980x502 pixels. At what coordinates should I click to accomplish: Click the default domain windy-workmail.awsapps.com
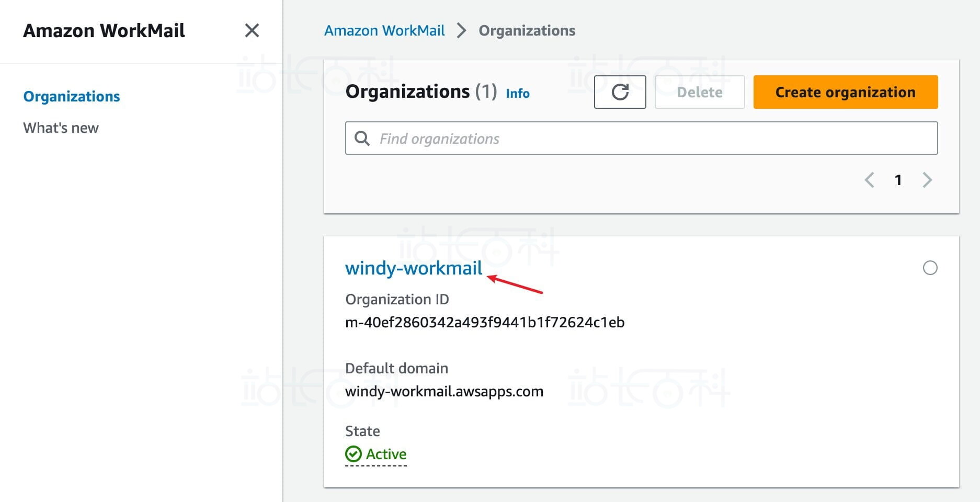point(444,391)
